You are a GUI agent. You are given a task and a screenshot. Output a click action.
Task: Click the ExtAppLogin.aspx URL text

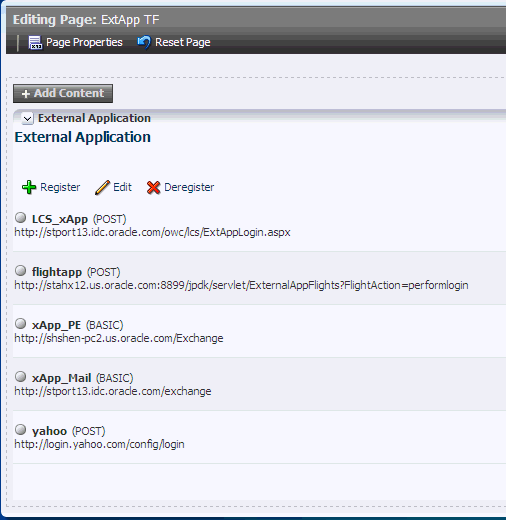[x=152, y=232]
